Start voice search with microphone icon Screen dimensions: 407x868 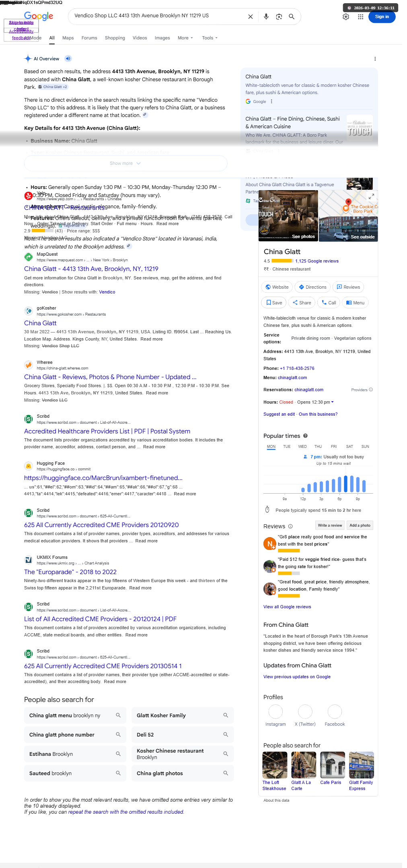click(266, 16)
